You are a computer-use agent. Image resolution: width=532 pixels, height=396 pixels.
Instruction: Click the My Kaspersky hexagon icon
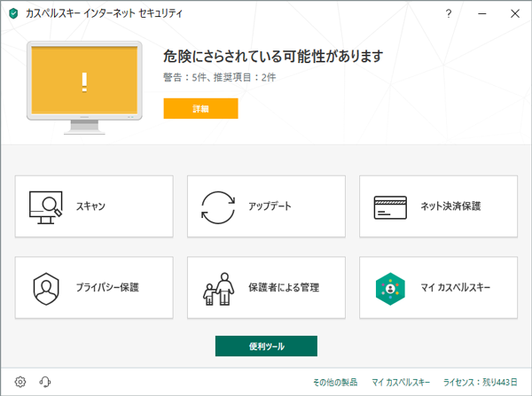pyautogui.click(x=390, y=289)
